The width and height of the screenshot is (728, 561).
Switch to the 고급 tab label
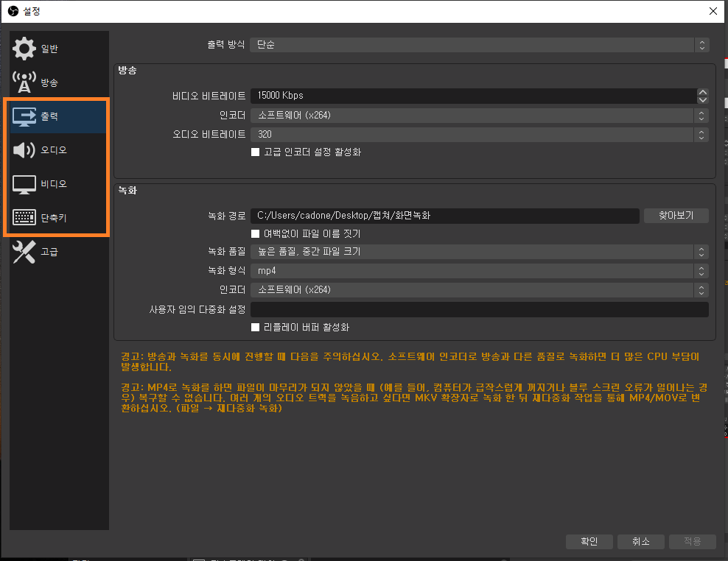[x=49, y=252]
